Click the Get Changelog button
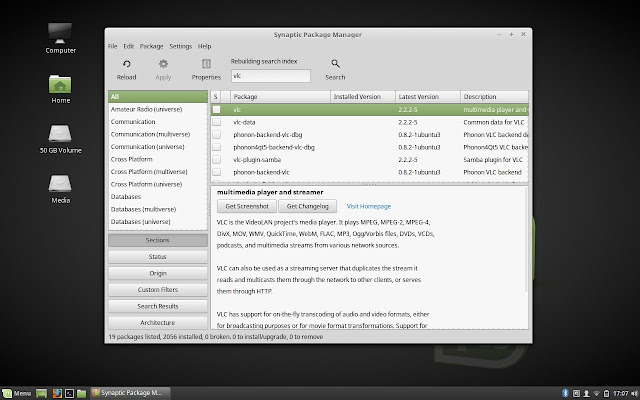 [307, 206]
